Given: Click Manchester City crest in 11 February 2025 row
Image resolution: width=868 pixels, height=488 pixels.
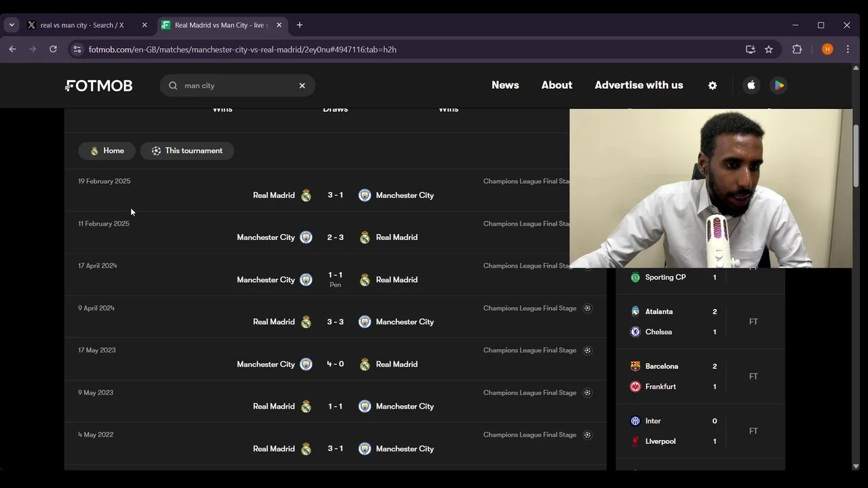Looking at the screenshot, I should 306,237.
